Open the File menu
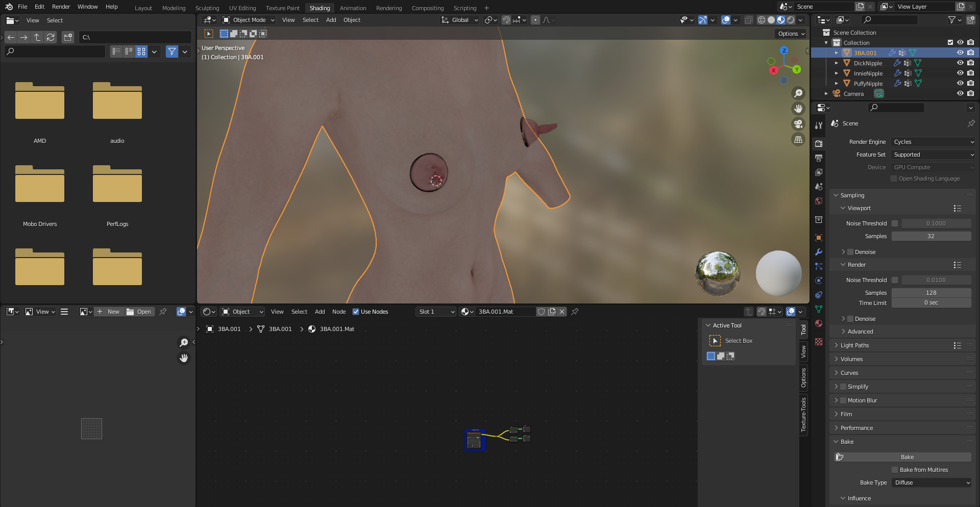The height and width of the screenshot is (507, 980). pyautogui.click(x=22, y=7)
